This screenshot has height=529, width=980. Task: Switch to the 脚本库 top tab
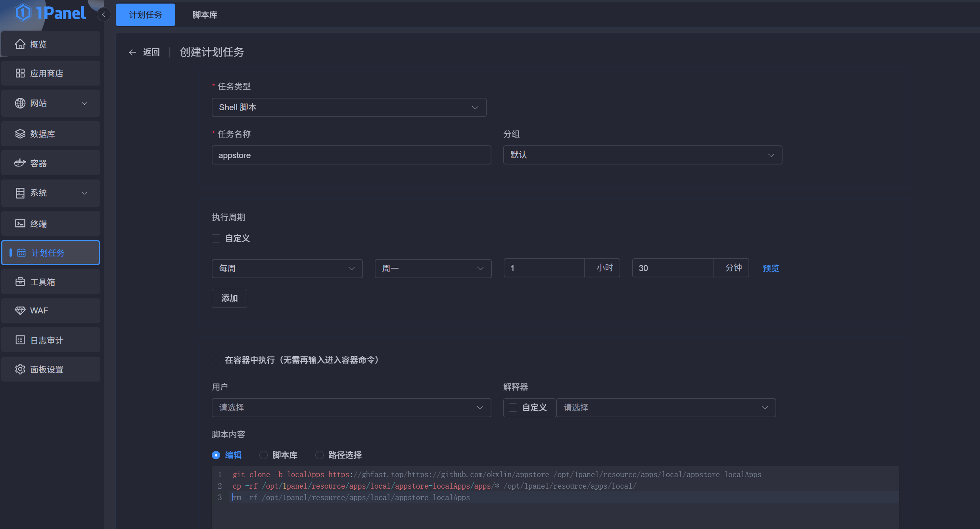pyautogui.click(x=205, y=15)
